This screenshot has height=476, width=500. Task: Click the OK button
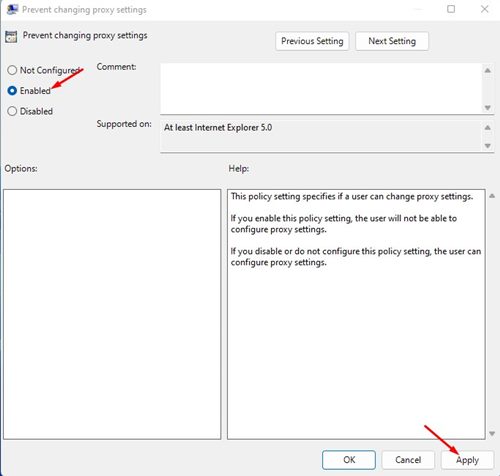(349, 460)
